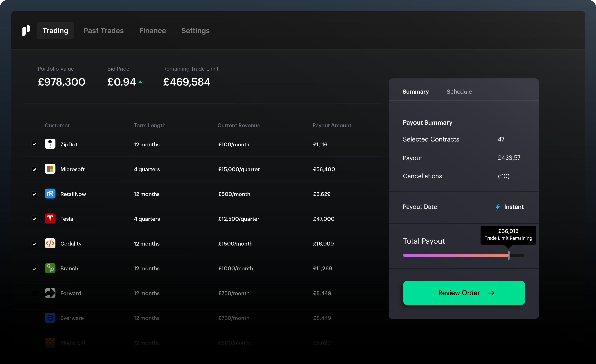The width and height of the screenshot is (596, 364).
Task: Click the ZipDot customer name
Action: coord(69,144)
